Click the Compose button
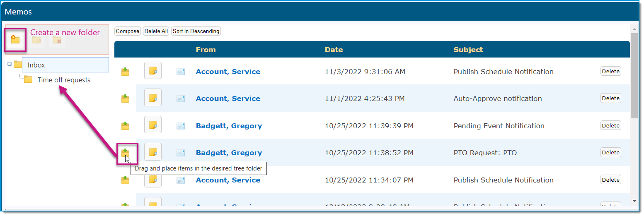This screenshot has height=216, width=644. pos(128,31)
